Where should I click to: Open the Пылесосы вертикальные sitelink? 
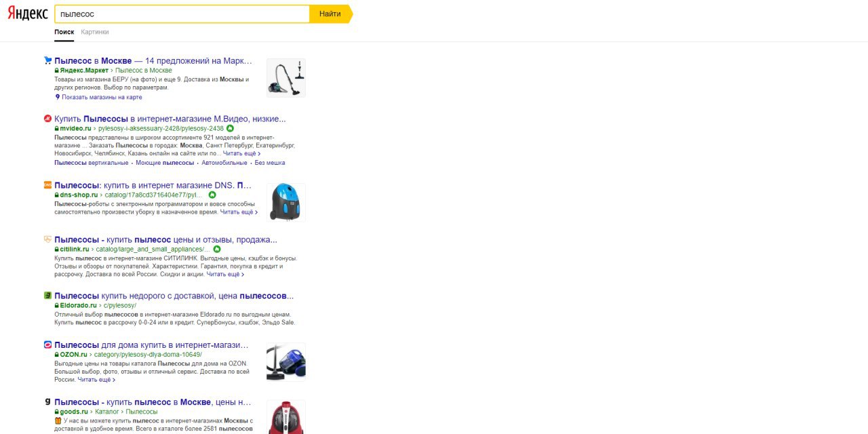click(92, 163)
